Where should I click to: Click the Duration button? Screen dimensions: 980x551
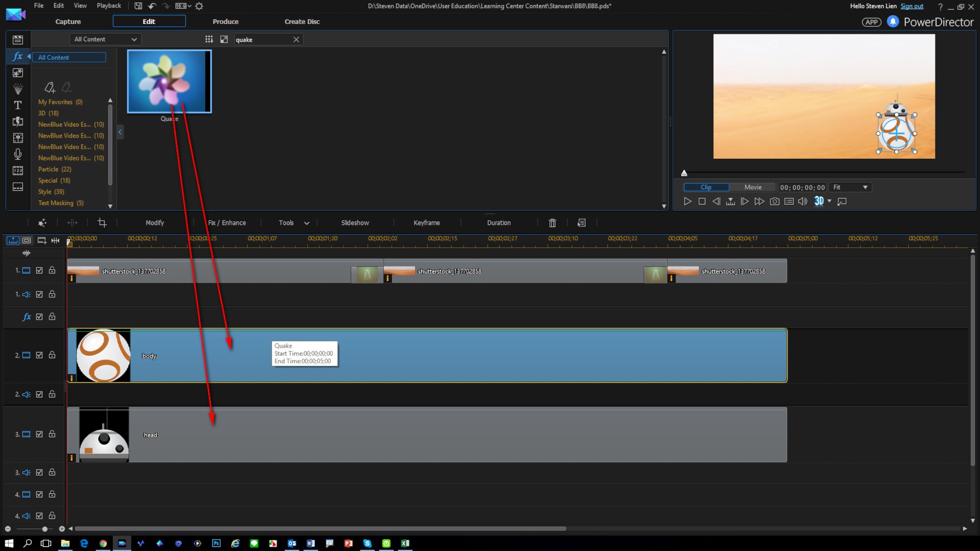499,223
